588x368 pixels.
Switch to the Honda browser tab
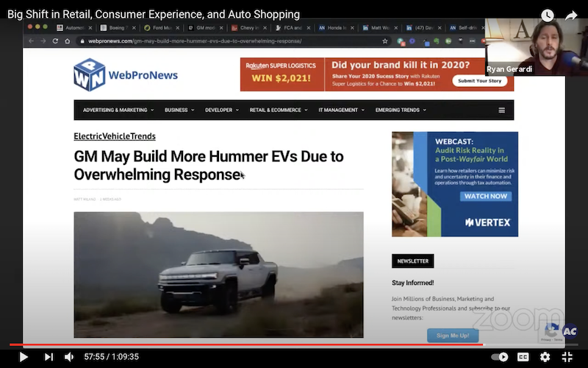point(337,28)
